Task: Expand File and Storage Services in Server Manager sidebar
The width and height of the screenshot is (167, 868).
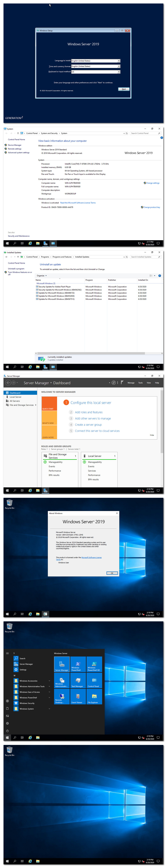Action: [36, 405]
